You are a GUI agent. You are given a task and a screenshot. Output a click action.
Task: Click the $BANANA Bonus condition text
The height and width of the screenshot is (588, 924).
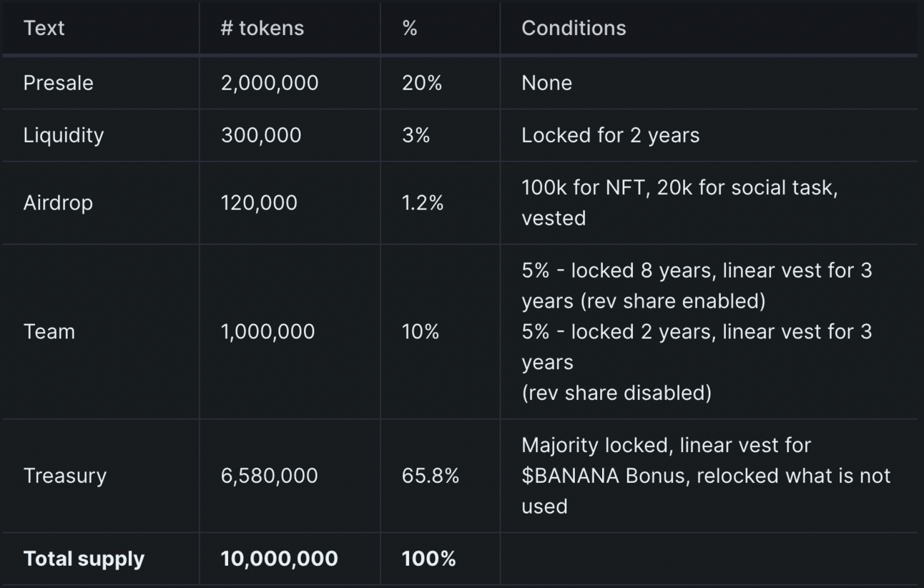pyautogui.click(x=606, y=476)
